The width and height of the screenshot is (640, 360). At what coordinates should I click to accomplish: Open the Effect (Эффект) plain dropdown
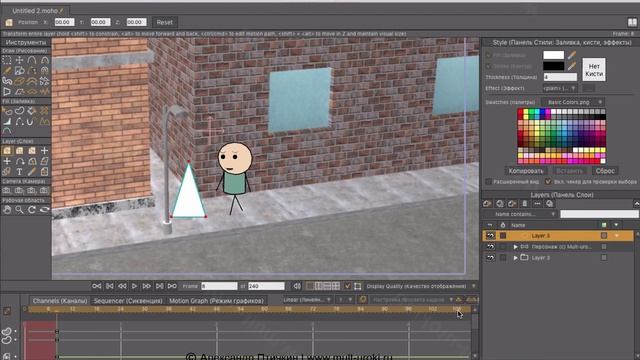(x=559, y=88)
